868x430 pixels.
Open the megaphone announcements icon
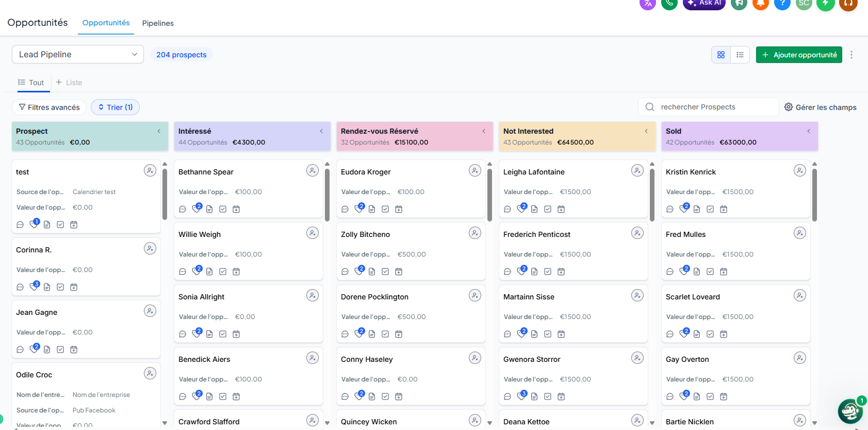pos(739,3)
